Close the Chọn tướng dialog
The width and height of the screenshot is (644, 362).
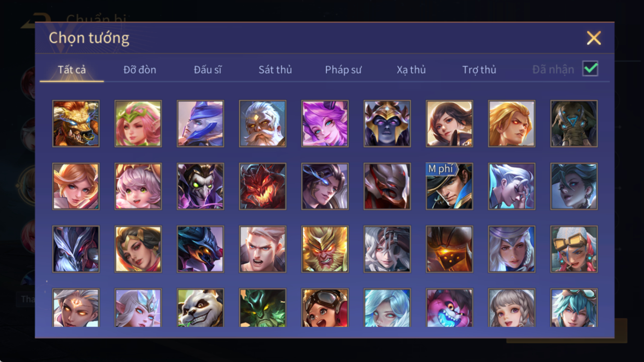(x=594, y=38)
